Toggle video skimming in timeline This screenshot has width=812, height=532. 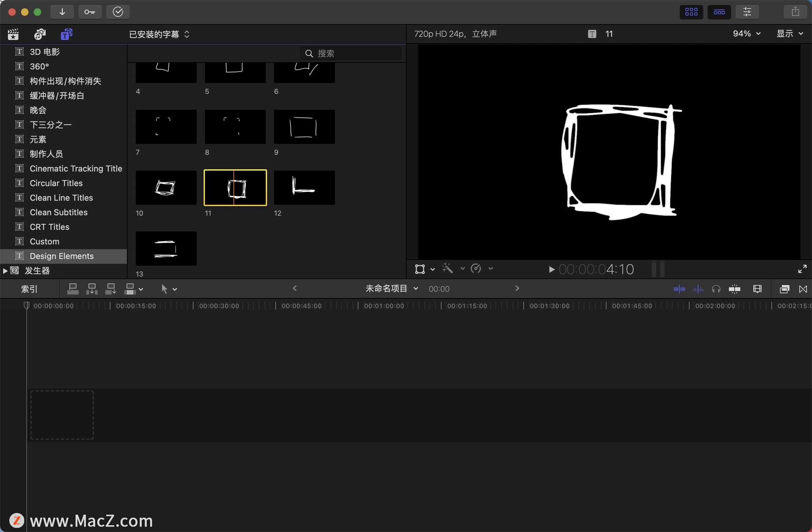[x=679, y=289]
